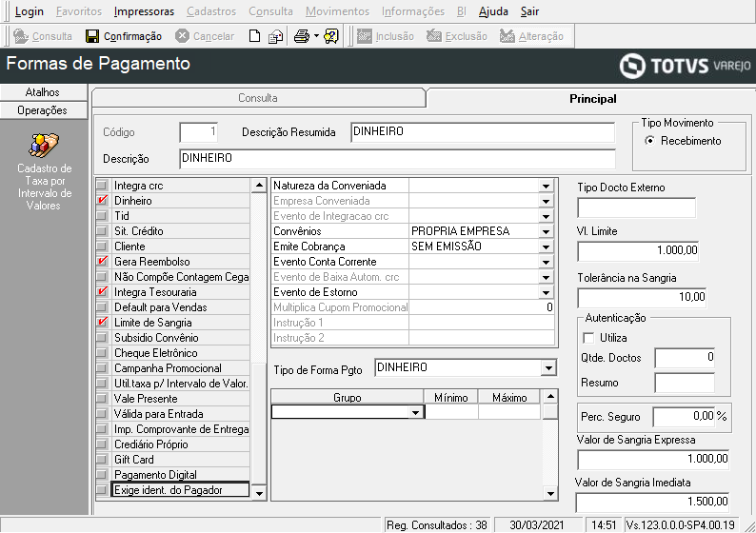This screenshot has height=533, width=756.
Task: Click the printer icon
Action: tap(302, 36)
